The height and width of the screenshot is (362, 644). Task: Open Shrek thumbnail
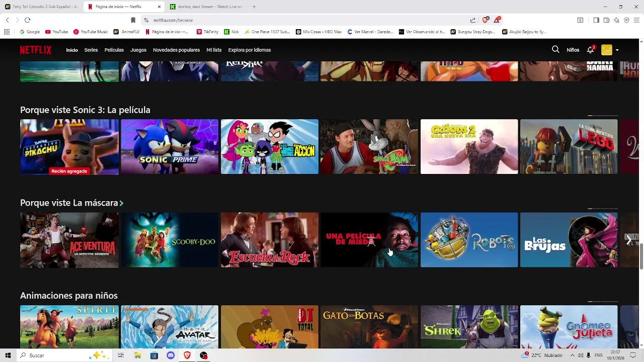(x=469, y=327)
